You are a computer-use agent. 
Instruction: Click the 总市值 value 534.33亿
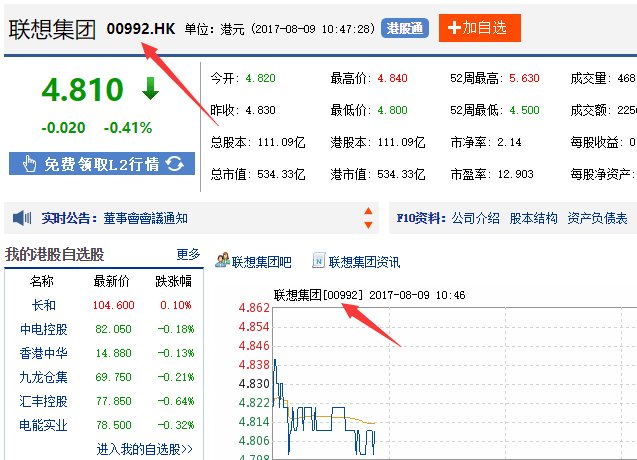[281, 174]
